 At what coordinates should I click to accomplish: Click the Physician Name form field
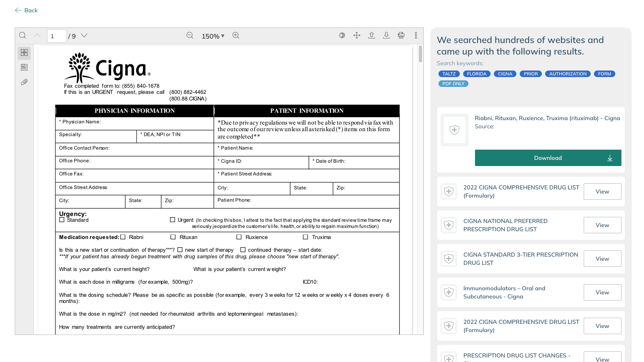click(x=135, y=123)
